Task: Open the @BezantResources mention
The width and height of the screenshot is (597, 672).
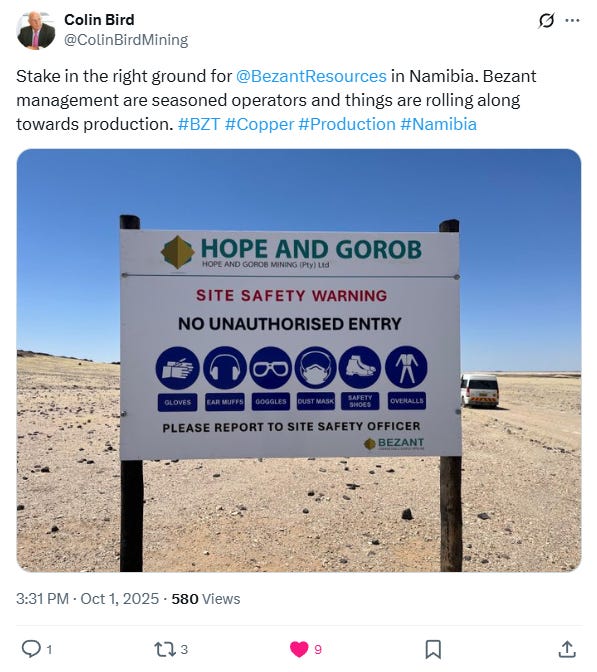Action: click(x=311, y=76)
